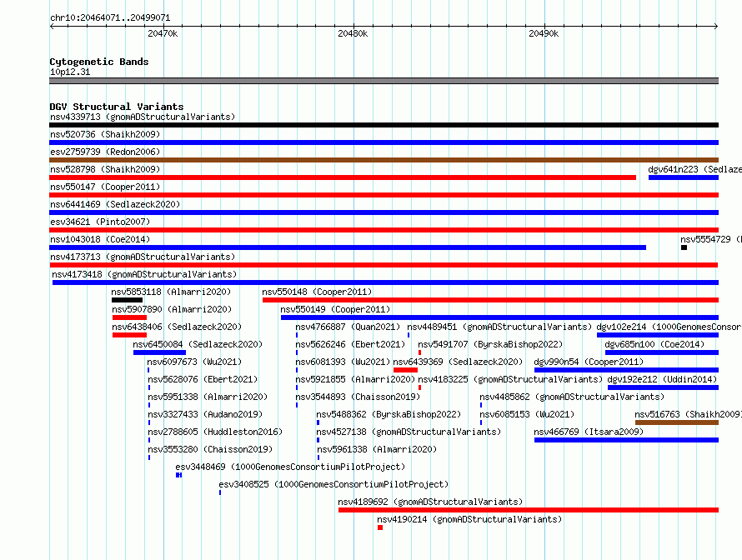Open nsv6441469 (Sedlazeck2020) variant label
This screenshot has height=560, width=742.
[115, 204]
